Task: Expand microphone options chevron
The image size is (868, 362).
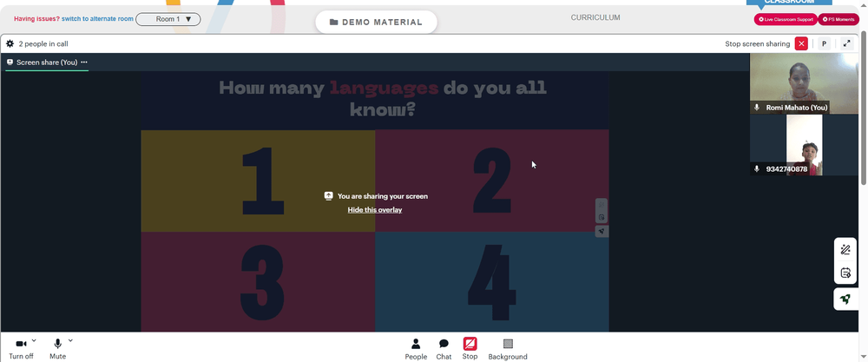Action: 70,340
